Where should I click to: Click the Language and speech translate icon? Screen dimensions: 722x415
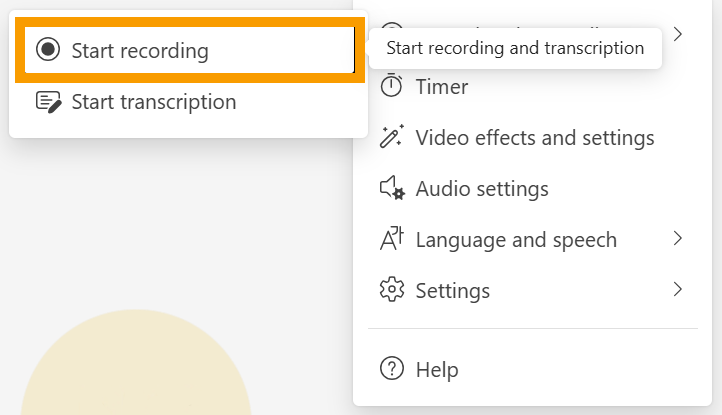(x=392, y=240)
